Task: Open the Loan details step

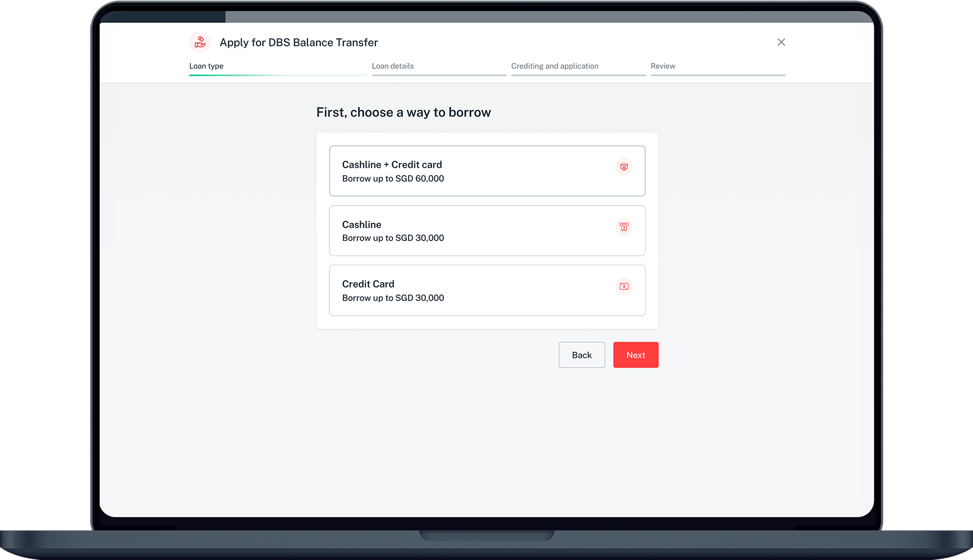Action: click(x=393, y=66)
